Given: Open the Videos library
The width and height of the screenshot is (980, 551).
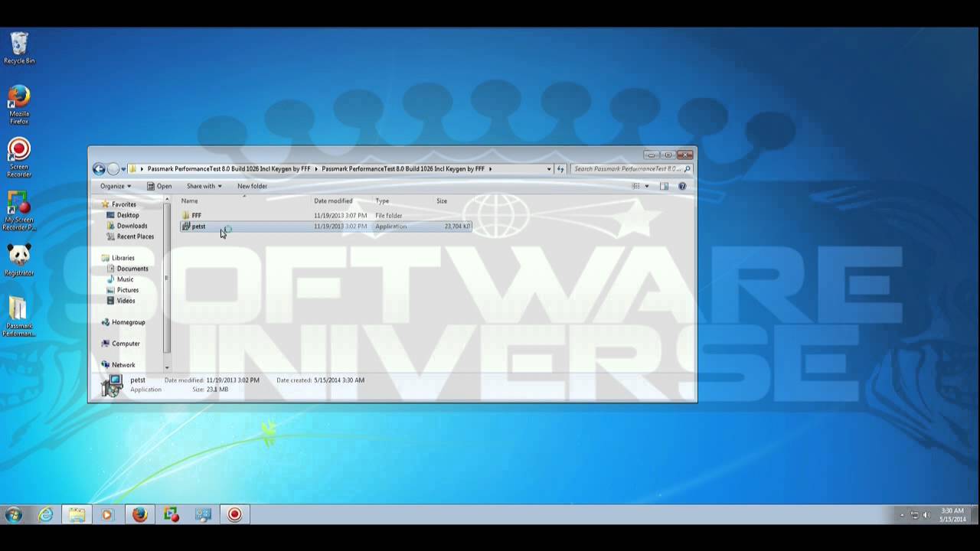Looking at the screenshot, I should (126, 301).
